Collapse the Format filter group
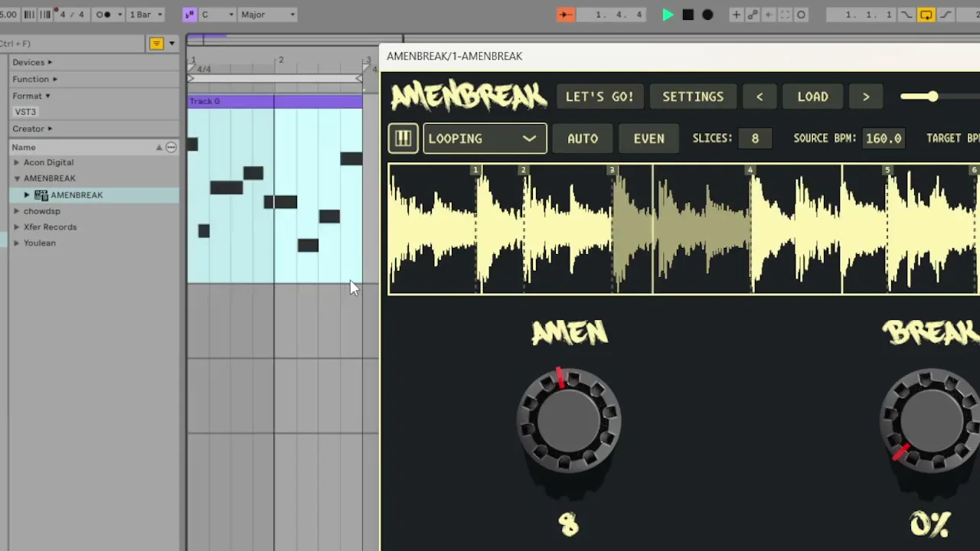Screen dimensions: 980x551 [x=31, y=96]
